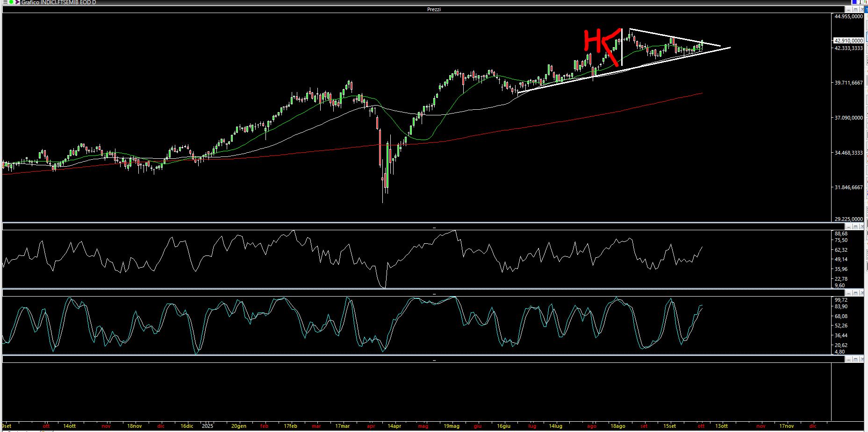Click the Grafico INDICI.FTSEMIB EOD D title
This screenshot has height=432, width=868.
[x=58, y=2]
